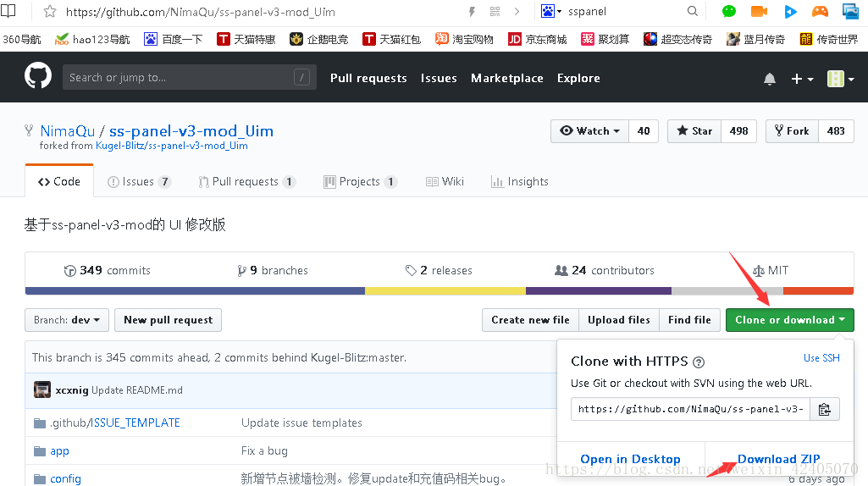Open the user avatar menu
Viewport: 868px width, 486px height.
pos(840,79)
